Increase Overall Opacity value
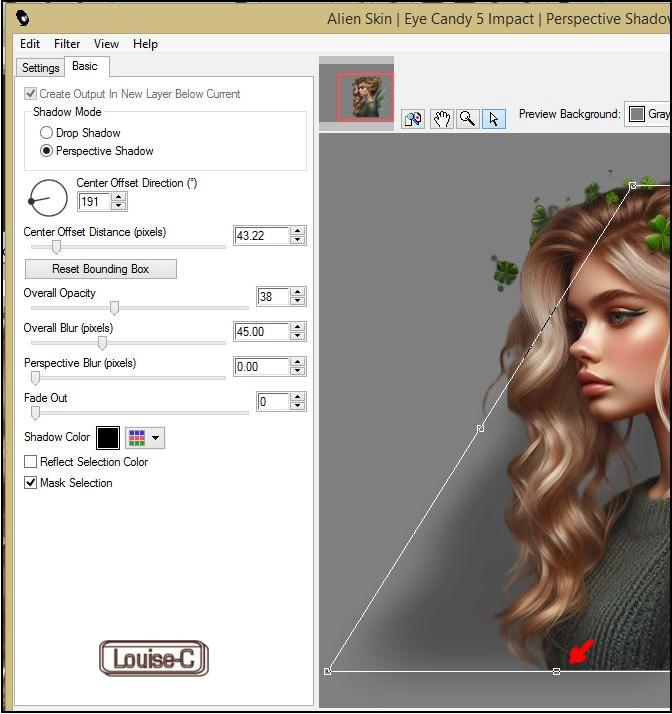672x714 pixels. [297, 292]
